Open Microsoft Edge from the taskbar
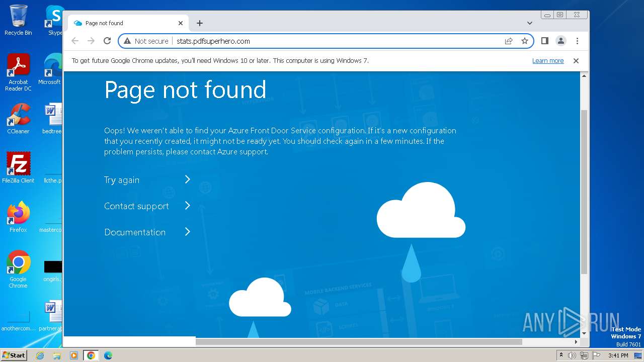Viewport: 644px width, 362px height. click(x=108, y=355)
